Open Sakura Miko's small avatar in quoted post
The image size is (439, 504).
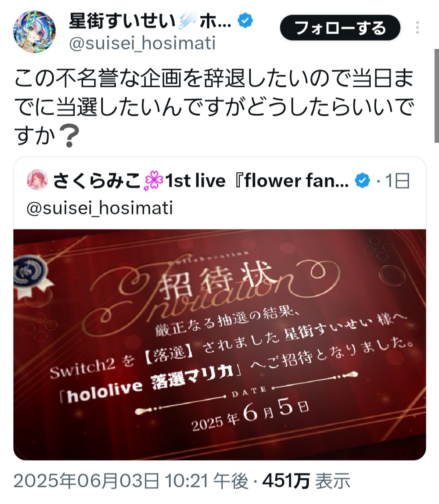click(x=37, y=180)
